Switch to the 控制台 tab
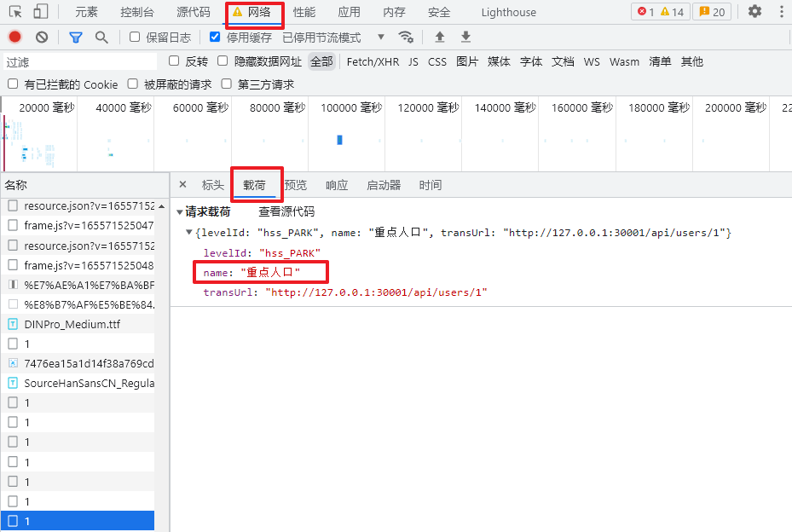This screenshot has width=792, height=532. pyautogui.click(x=137, y=12)
